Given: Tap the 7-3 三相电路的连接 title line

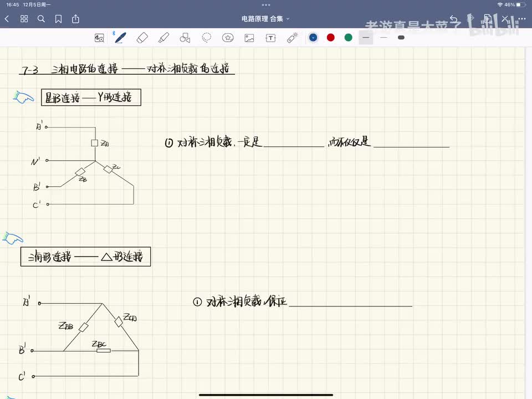Looking at the screenshot, I should pyautogui.click(x=126, y=69).
